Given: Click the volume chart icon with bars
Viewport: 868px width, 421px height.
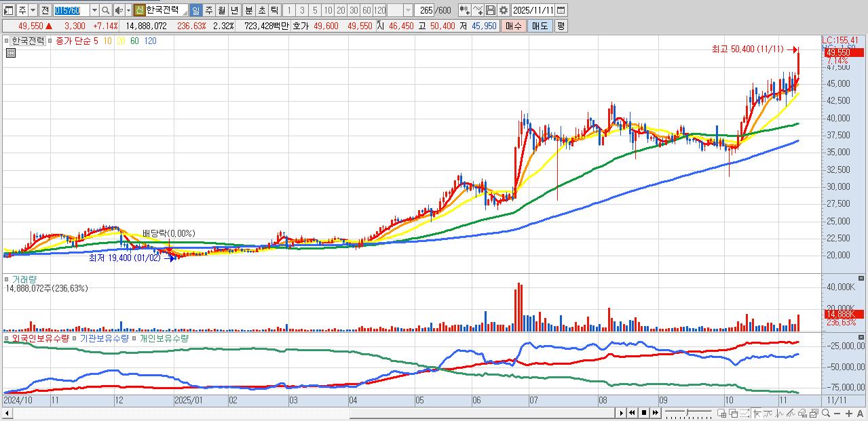Looking at the screenshot, I should [802, 414].
